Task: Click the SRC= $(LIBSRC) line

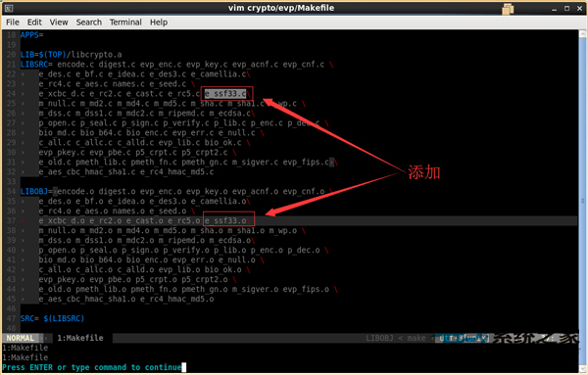Action: tap(53, 318)
